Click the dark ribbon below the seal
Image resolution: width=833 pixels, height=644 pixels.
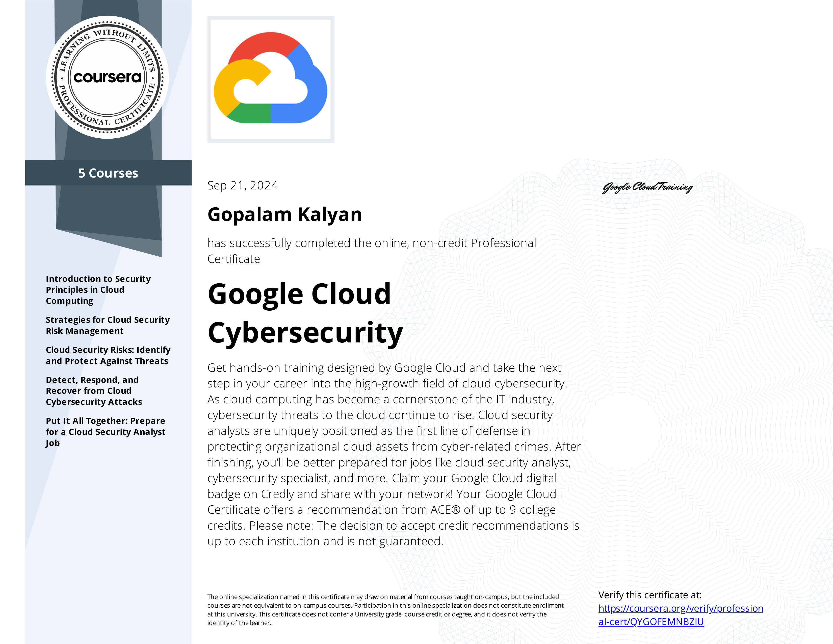(x=109, y=214)
